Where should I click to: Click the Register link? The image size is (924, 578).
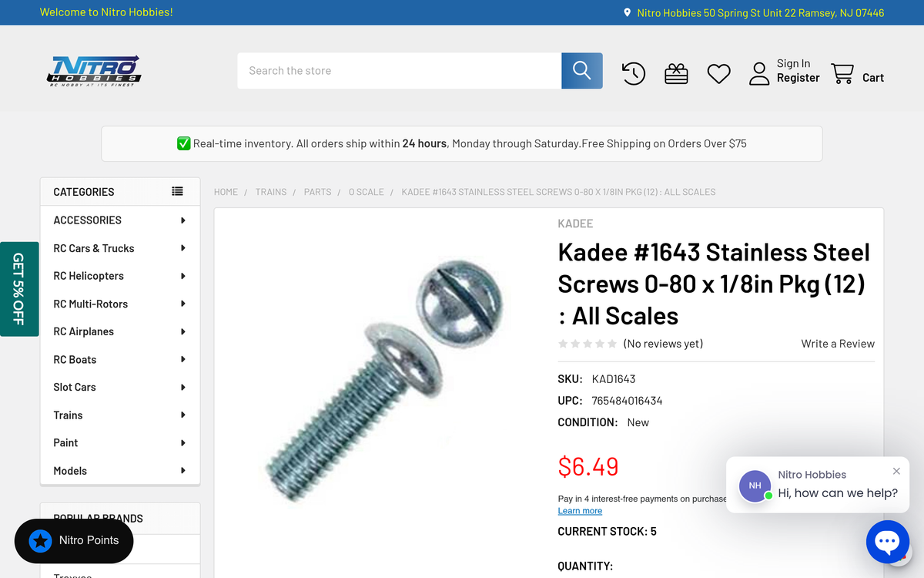(x=798, y=78)
